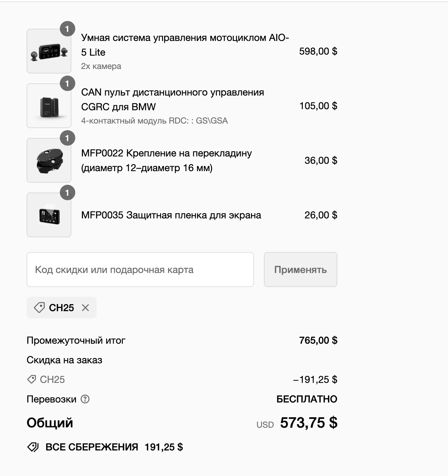The width and height of the screenshot is (448, 476).
Task: Select the CAN пульт CGRC для BMW title
Action: (x=172, y=99)
